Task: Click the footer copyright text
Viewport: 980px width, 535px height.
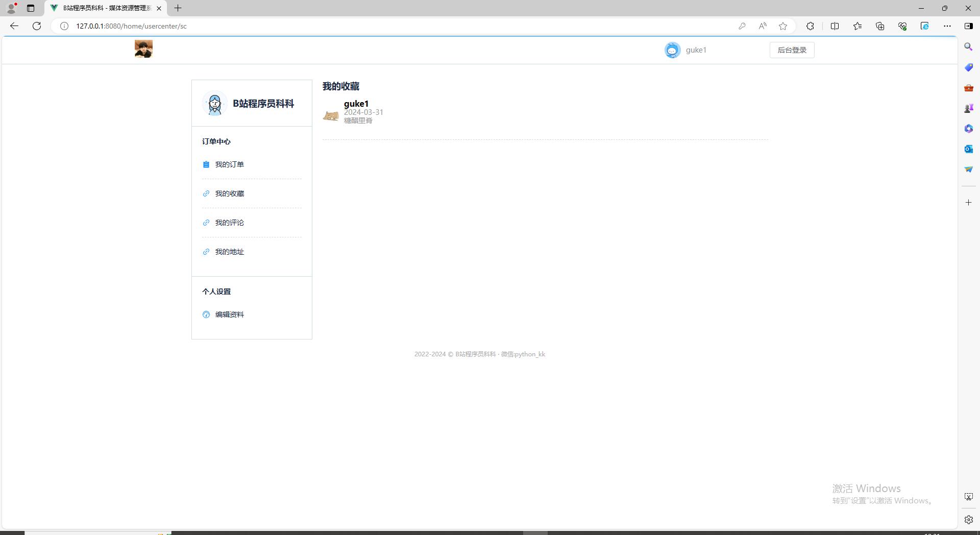Action: [x=480, y=354]
